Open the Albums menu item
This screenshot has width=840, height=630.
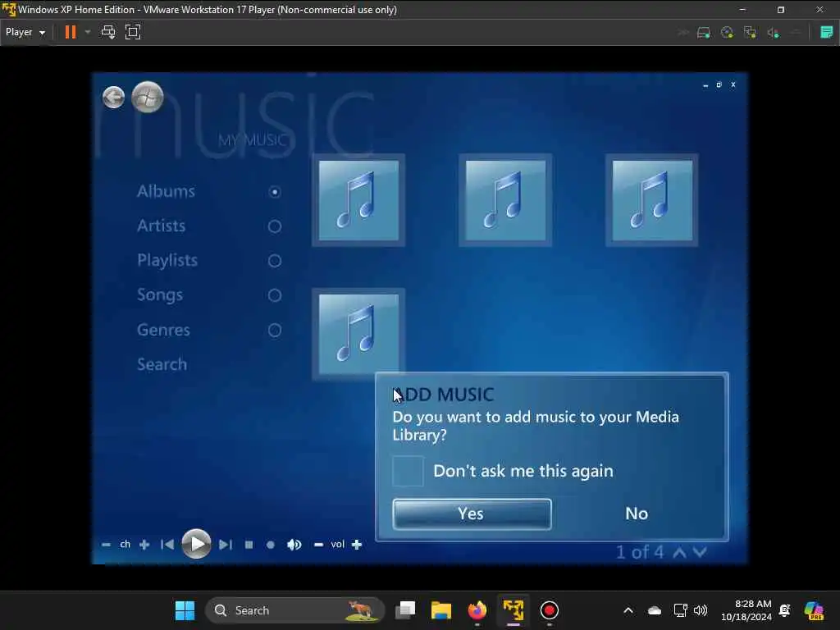tap(166, 191)
